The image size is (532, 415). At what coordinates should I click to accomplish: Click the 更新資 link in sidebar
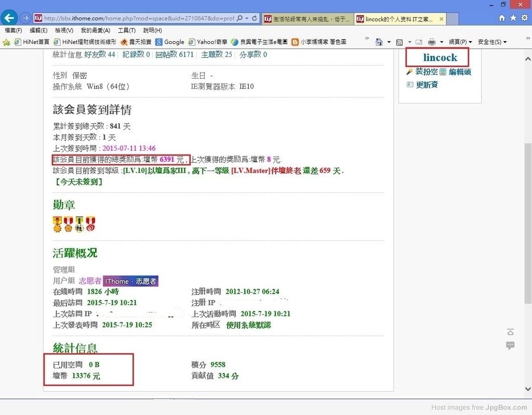[x=426, y=85]
